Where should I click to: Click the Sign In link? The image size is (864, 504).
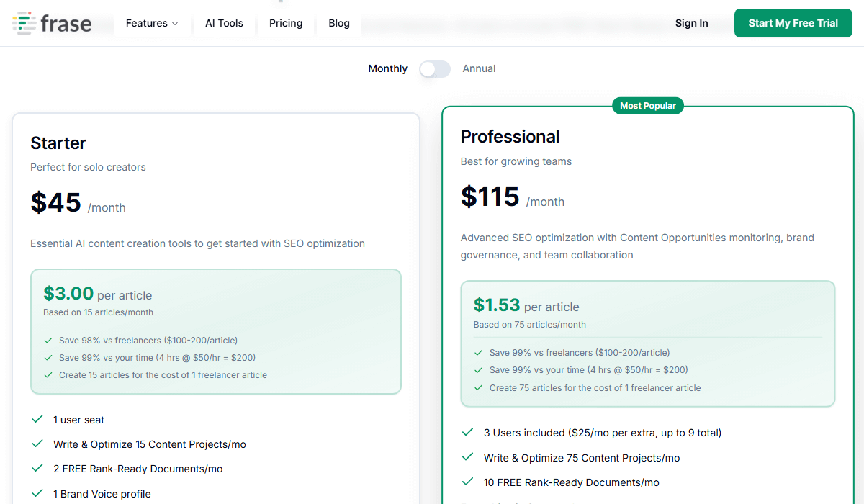(x=691, y=22)
